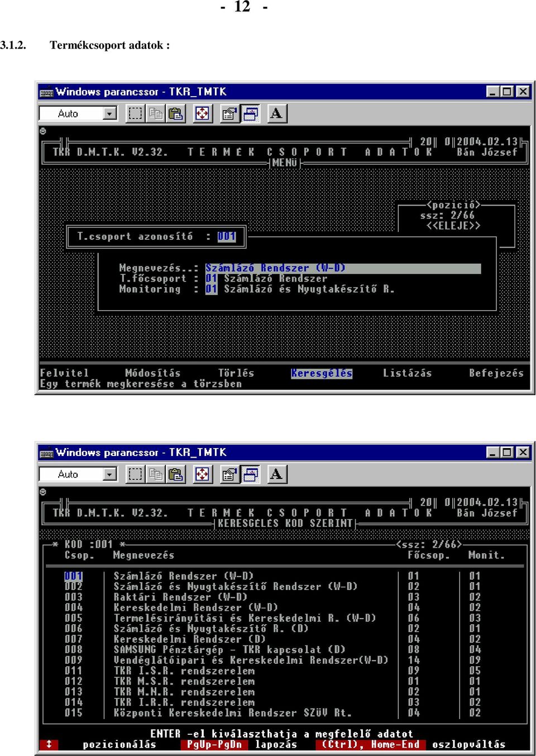Image resolution: width=536 pixels, height=756 pixels.
Task: Click Background icon in lower window toolbar
Action: point(250,474)
